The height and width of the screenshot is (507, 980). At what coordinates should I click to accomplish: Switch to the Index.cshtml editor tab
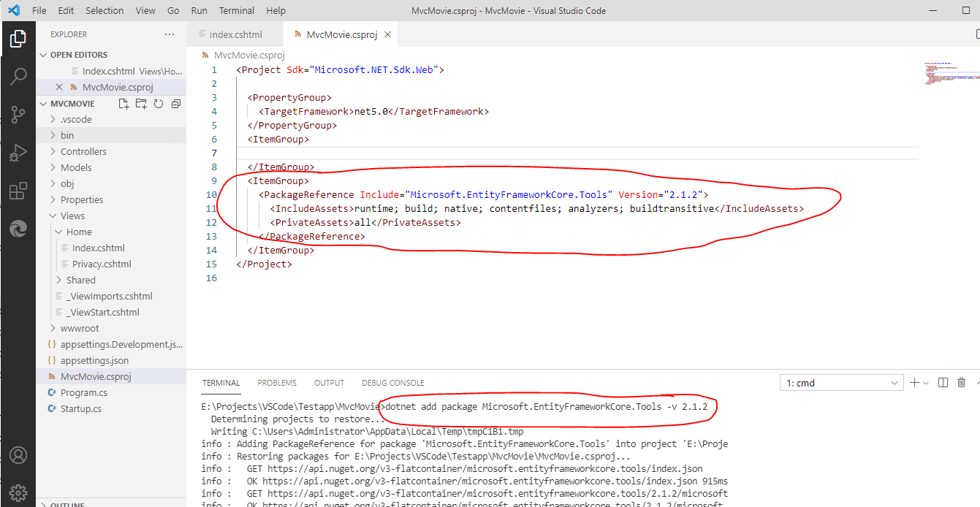coord(235,34)
